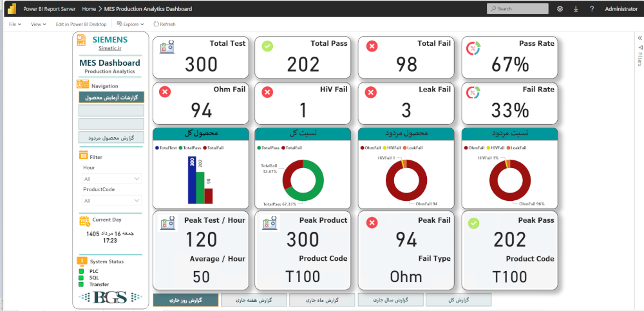The width and height of the screenshot is (644, 311).
Task: Click the Power BI logo icon
Action: 12,8
